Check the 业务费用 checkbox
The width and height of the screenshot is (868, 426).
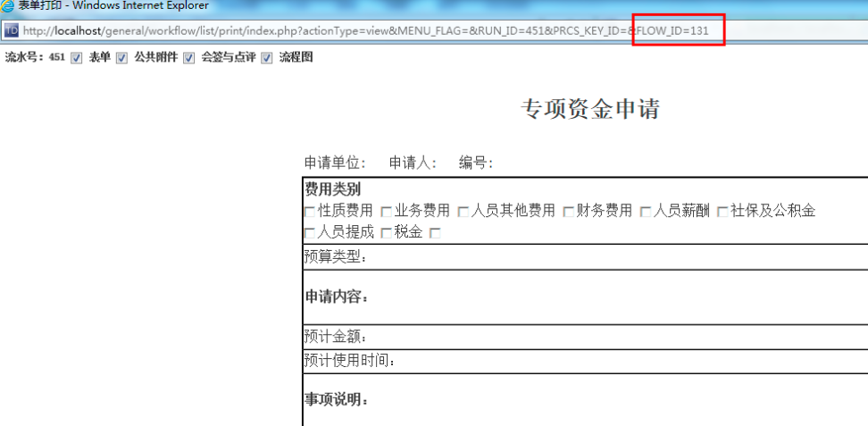[387, 212]
